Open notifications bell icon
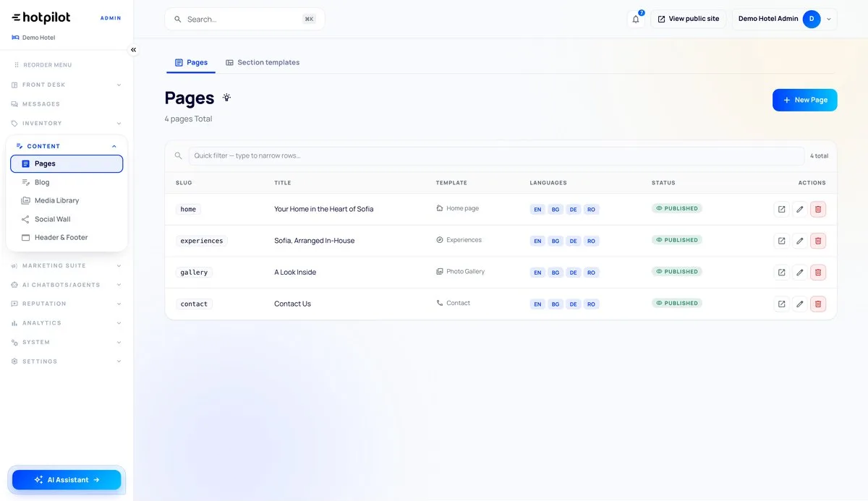 (x=636, y=19)
